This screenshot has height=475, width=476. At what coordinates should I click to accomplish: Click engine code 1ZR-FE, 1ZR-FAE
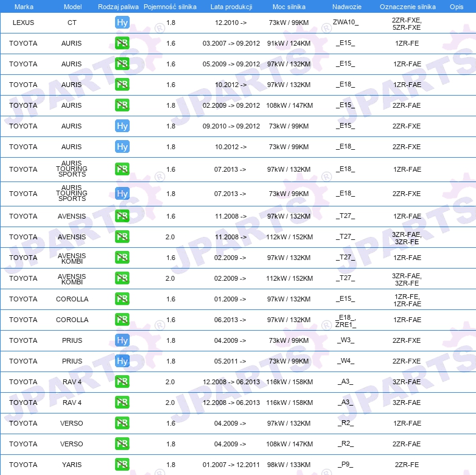click(407, 300)
